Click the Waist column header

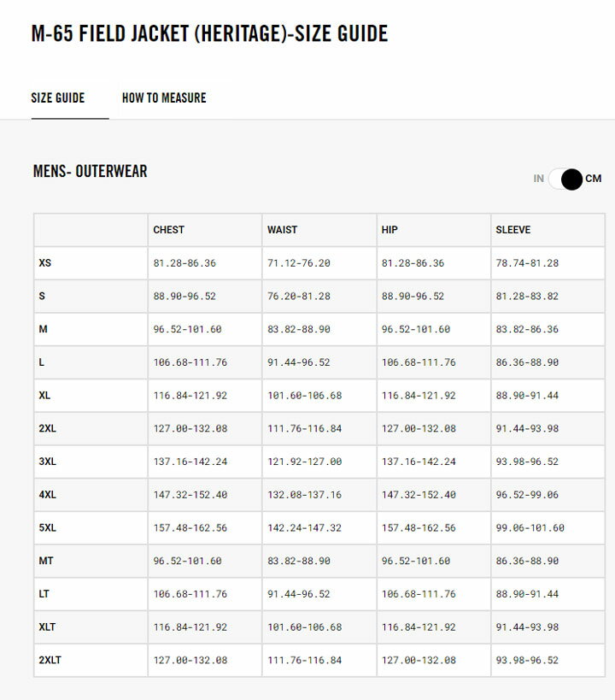[283, 230]
